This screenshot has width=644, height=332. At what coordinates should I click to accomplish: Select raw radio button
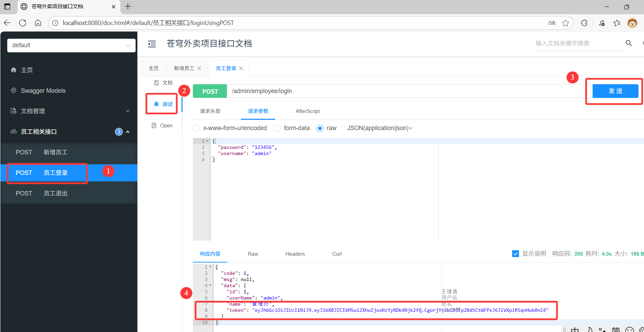tap(320, 128)
